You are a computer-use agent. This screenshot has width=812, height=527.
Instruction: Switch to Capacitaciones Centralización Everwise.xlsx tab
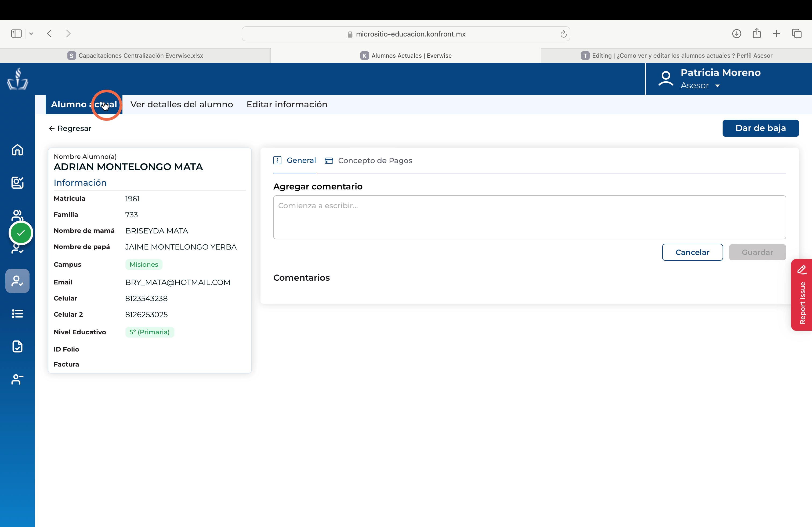tap(135, 56)
